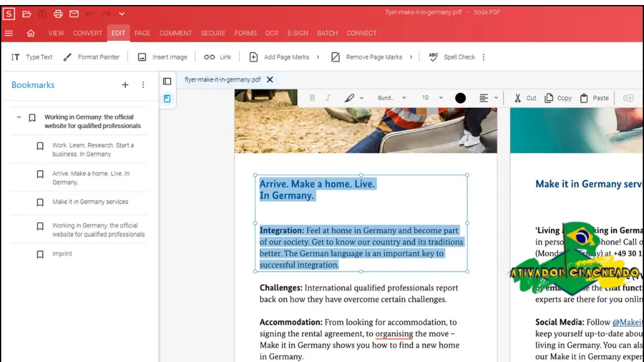Run Spell Check
Viewport: 644px width, 362px height.
click(452, 57)
